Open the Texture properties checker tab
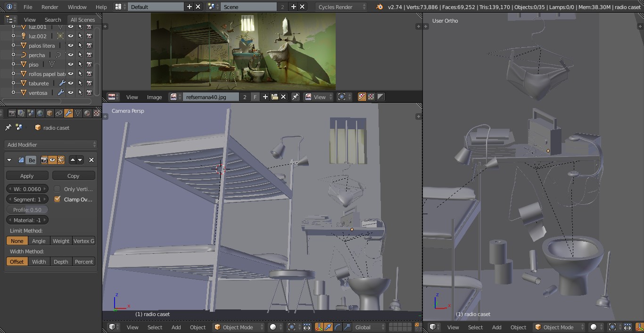The image size is (644, 333). pyautogui.click(x=97, y=113)
